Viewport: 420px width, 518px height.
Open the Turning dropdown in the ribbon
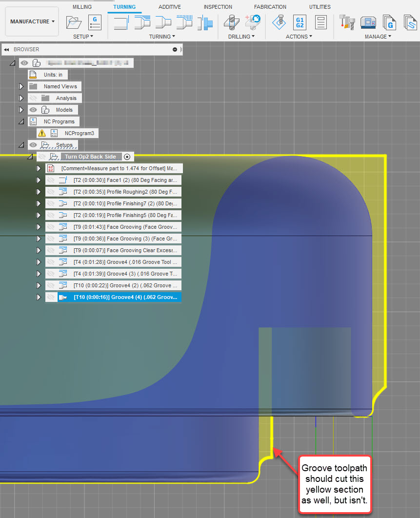(x=162, y=36)
